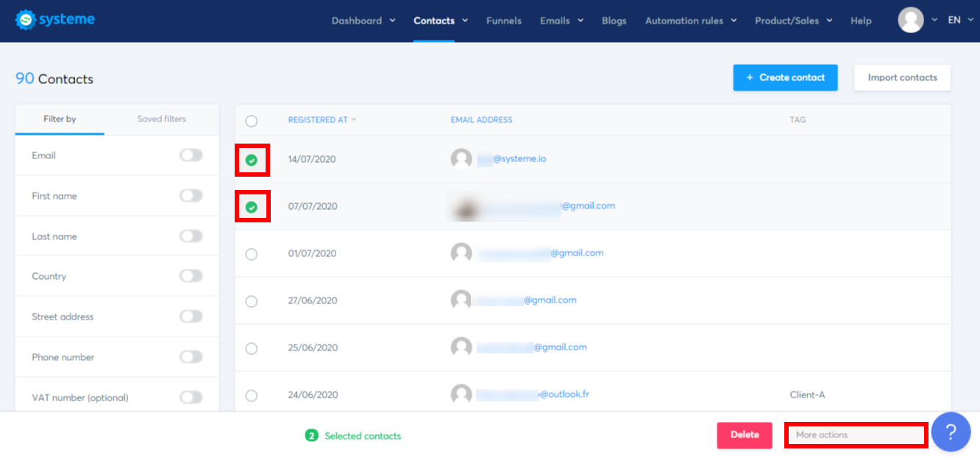
Task: Open the REGISTERED AT sort dropdown
Action: tap(322, 119)
